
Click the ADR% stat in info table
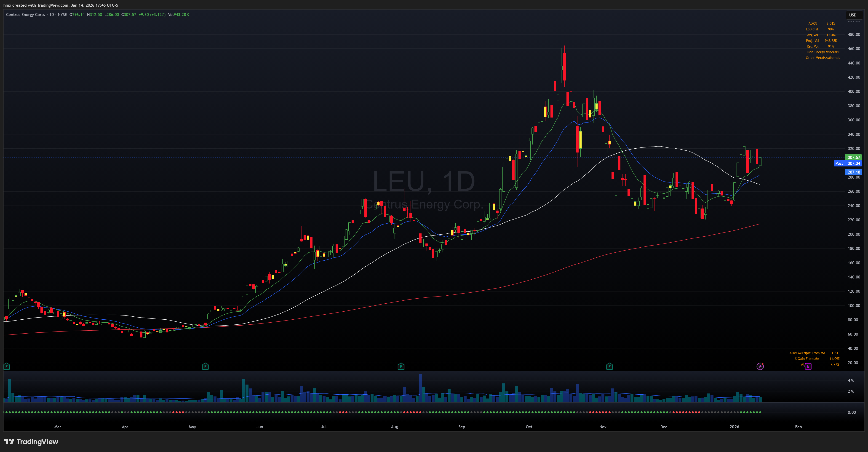tap(812, 24)
